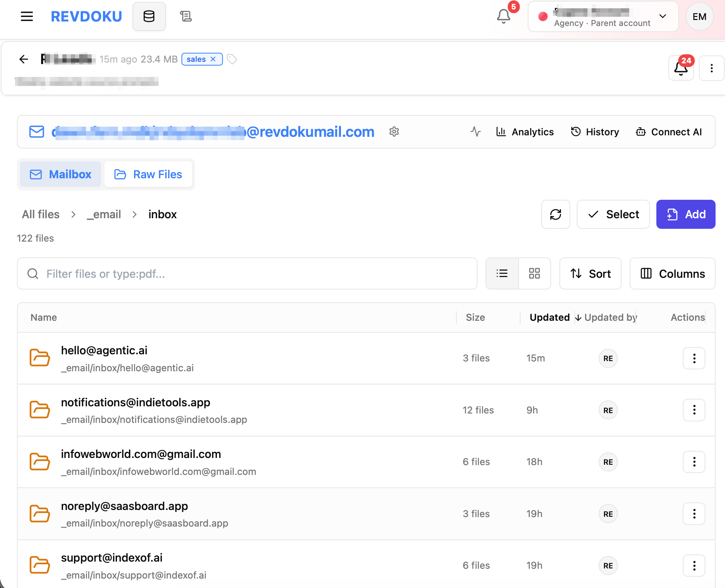Open global notifications bell with 5 badge
The image size is (725, 588).
tap(504, 16)
